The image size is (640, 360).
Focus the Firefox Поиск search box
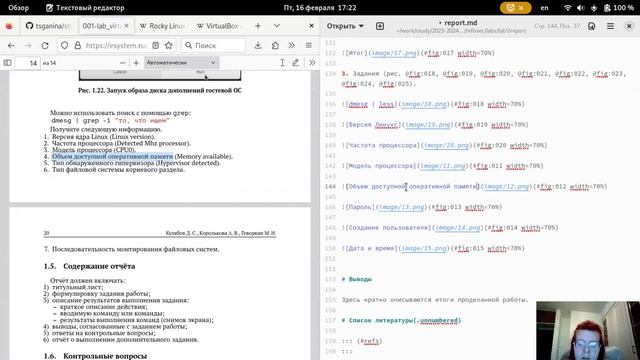tap(213, 45)
